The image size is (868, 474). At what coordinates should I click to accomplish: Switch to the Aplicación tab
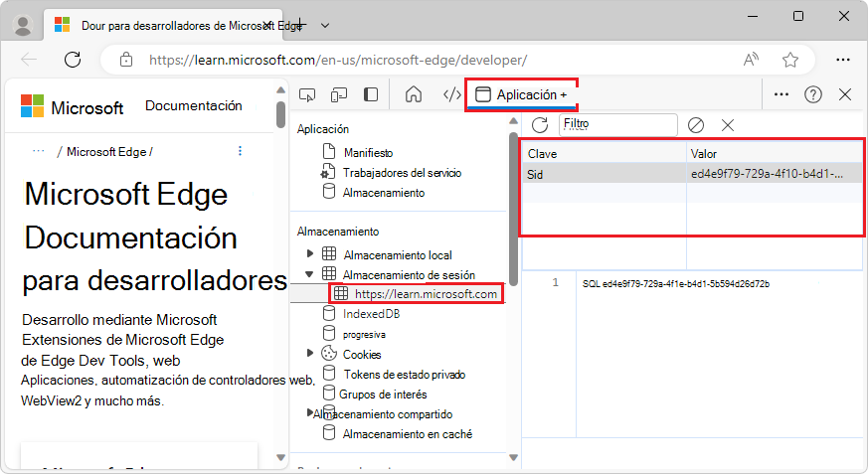coord(521,94)
